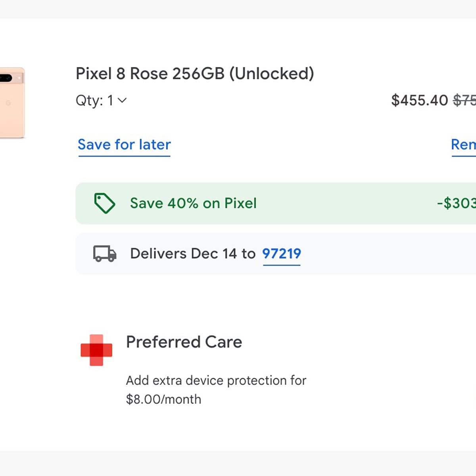Click the Save for later link
This screenshot has height=476, width=476.
click(x=124, y=145)
